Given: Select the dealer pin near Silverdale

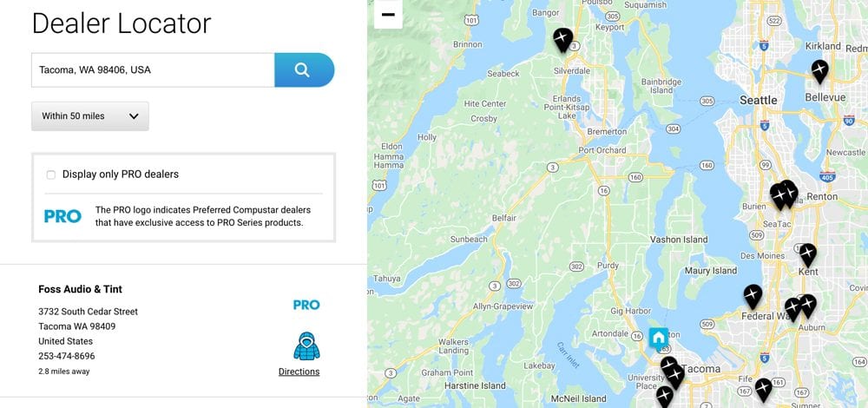Looking at the screenshot, I should tap(562, 40).
